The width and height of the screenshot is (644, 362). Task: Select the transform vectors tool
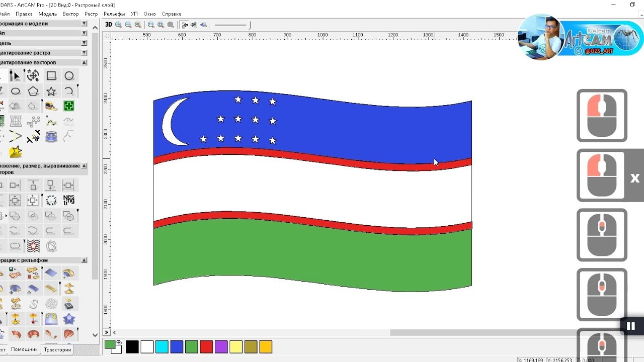tap(33, 76)
